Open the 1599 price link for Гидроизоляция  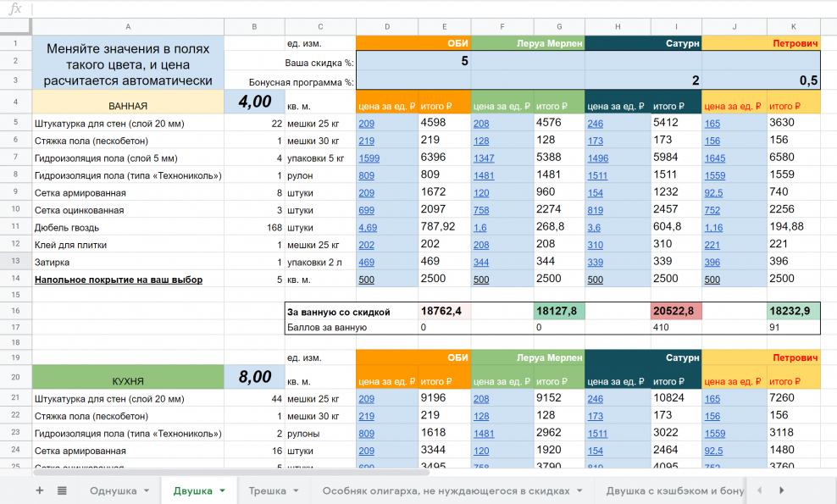pyautogui.click(x=369, y=158)
